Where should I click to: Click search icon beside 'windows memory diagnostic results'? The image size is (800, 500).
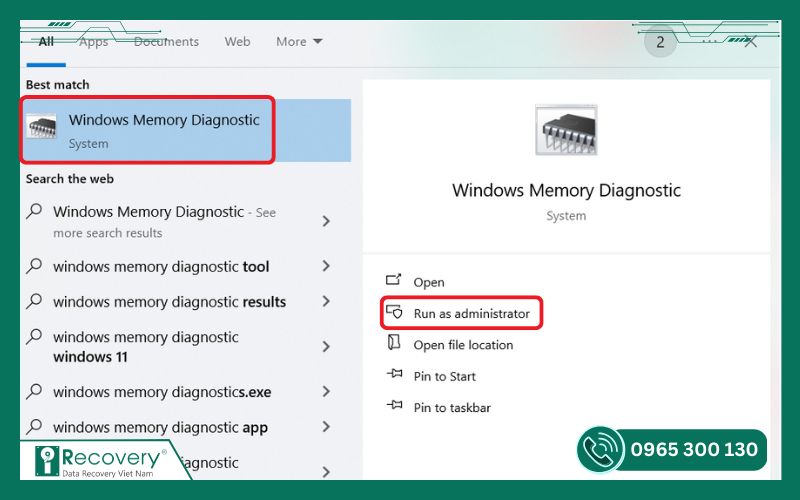point(34,301)
